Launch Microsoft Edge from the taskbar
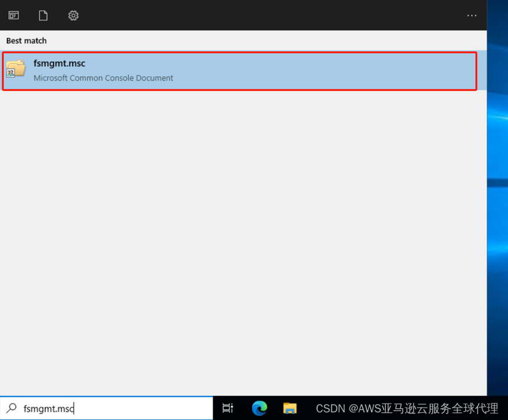Screen dimensions: 508x420 pos(260,408)
